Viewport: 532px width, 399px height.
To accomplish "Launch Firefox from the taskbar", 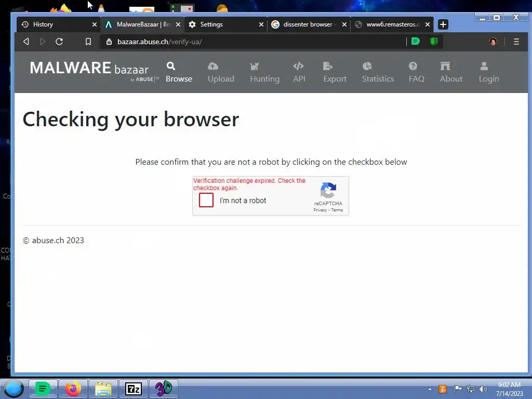I will coord(73,389).
